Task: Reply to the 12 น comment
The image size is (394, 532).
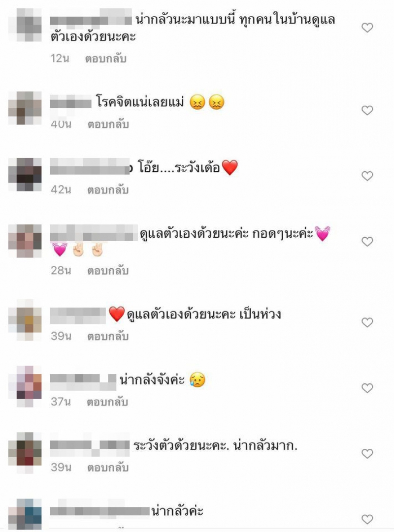Action: (x=105, y=59)
